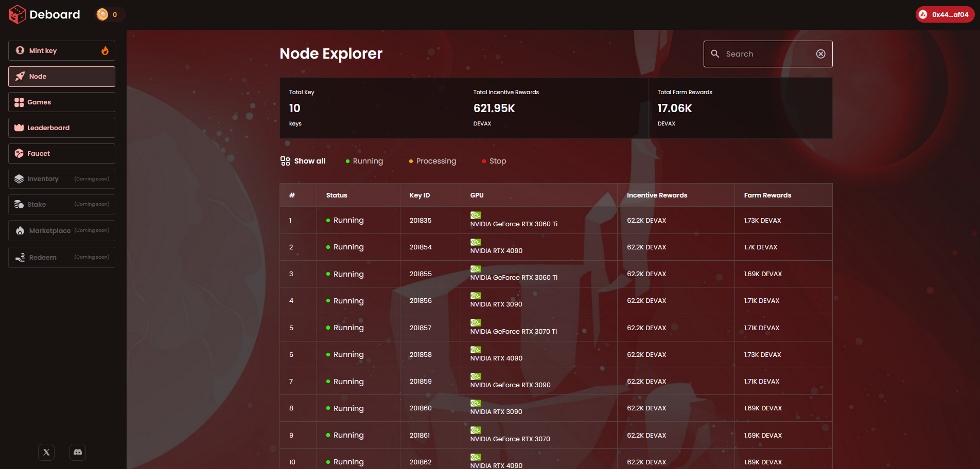The width and height of the screenshot is (980, 469).
Task: Click the Marketplace icon in sidebar
Action: click(x=20, y=230)
